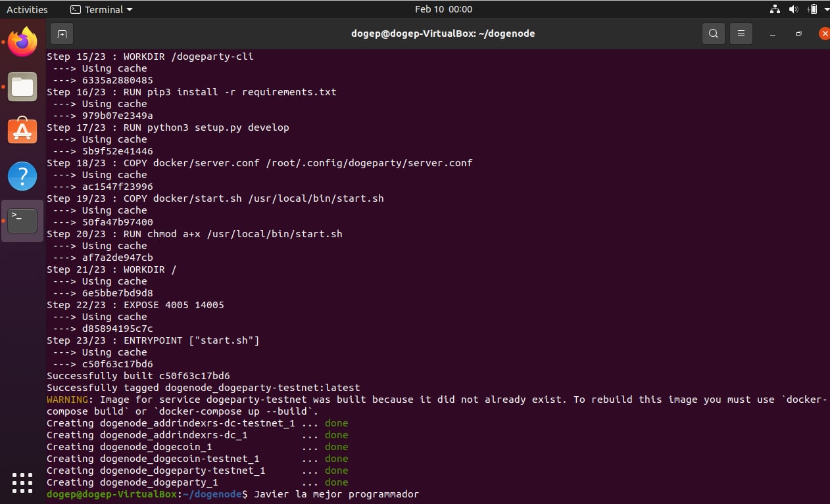This screenshot has width=830, height=504.
Task: Select hash '979b07e2349a'
Action: tap(118, 116)
